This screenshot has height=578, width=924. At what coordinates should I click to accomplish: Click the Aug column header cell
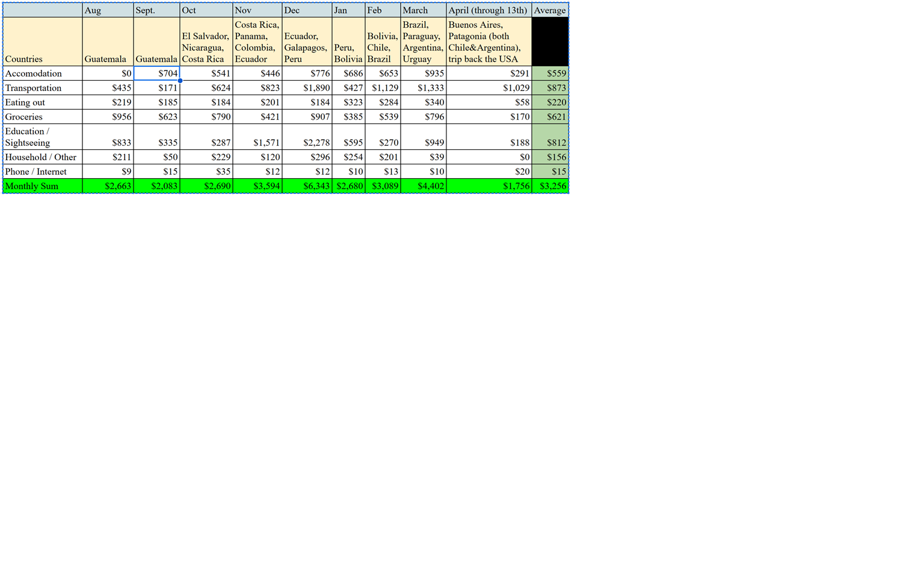(108, 10)
